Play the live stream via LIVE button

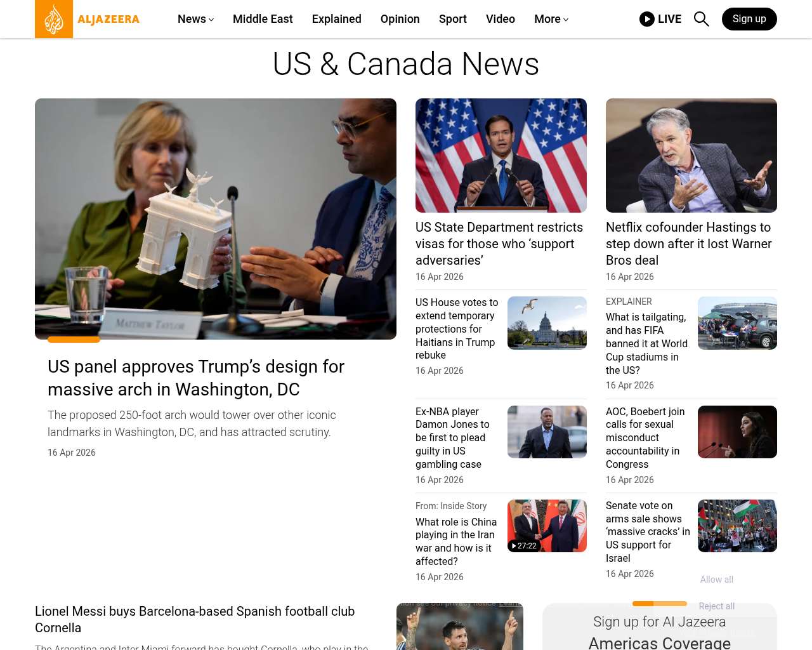click(x=660, y=19)
